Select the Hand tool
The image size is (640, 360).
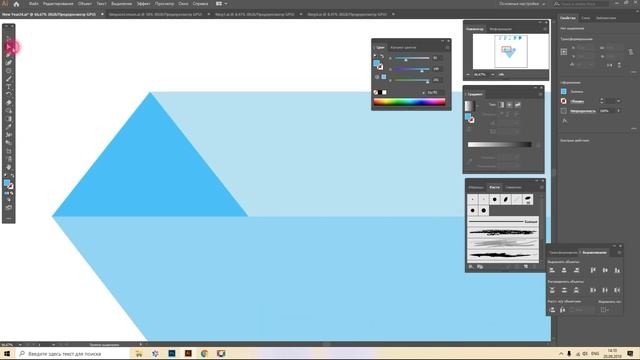click(x=9, y=167)
